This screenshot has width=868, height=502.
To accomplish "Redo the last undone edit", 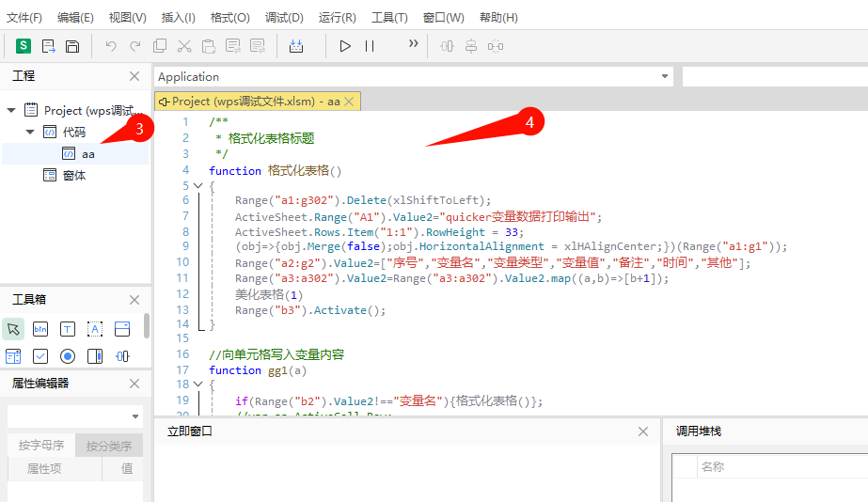I will click(135, 46).
